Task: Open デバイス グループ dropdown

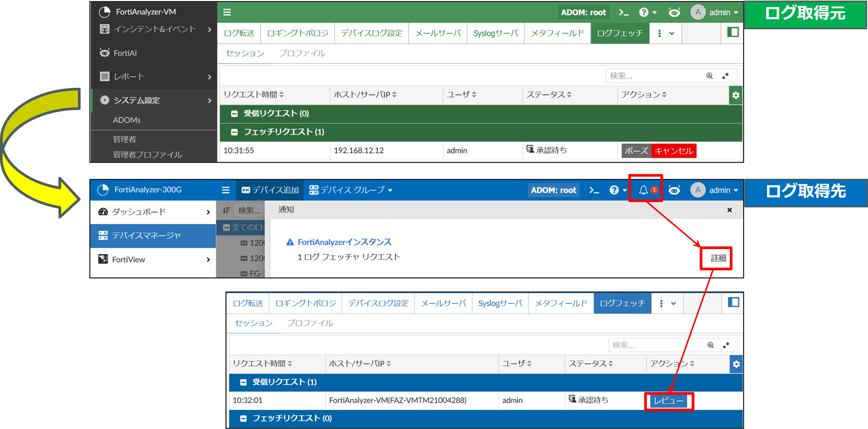Action: pos(351,190)
